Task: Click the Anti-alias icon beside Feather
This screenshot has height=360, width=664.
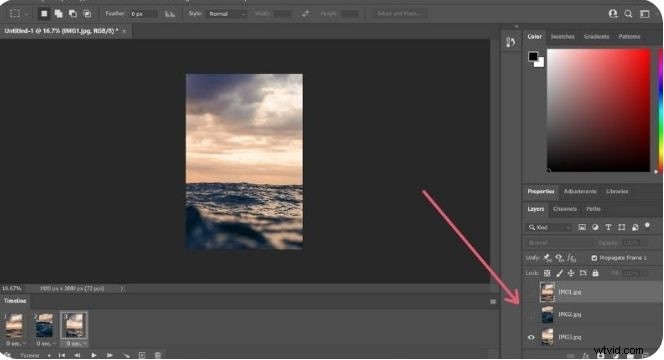Action: pyautogui.click(x=170, y=14)
